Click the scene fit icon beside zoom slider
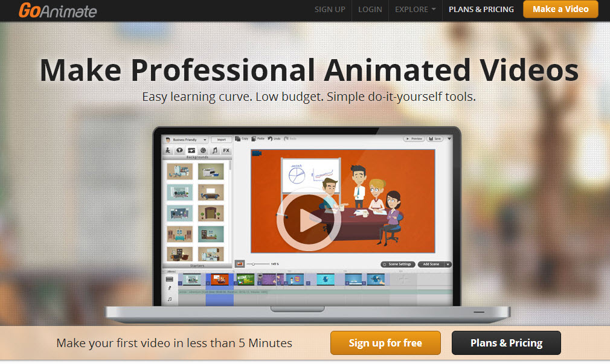Viewport: 610px width, 364px height. pyautogui.click(x=240, y=264)
